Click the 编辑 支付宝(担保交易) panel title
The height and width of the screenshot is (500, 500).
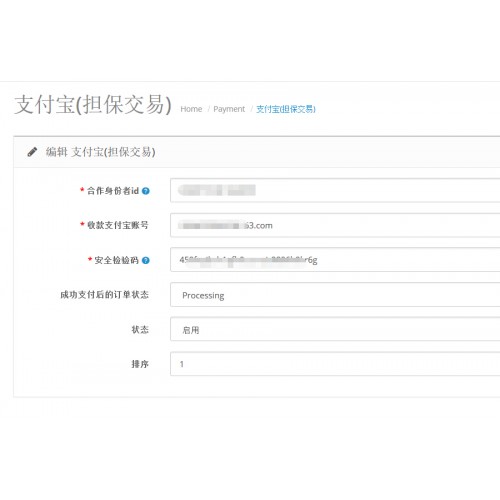pos(100,152)
